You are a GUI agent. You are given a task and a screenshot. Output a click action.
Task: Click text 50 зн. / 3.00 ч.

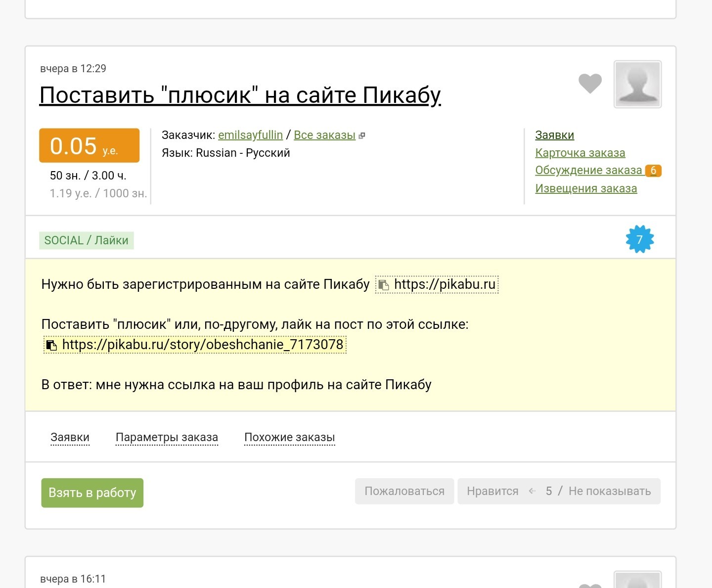click(x=88, y=176)
